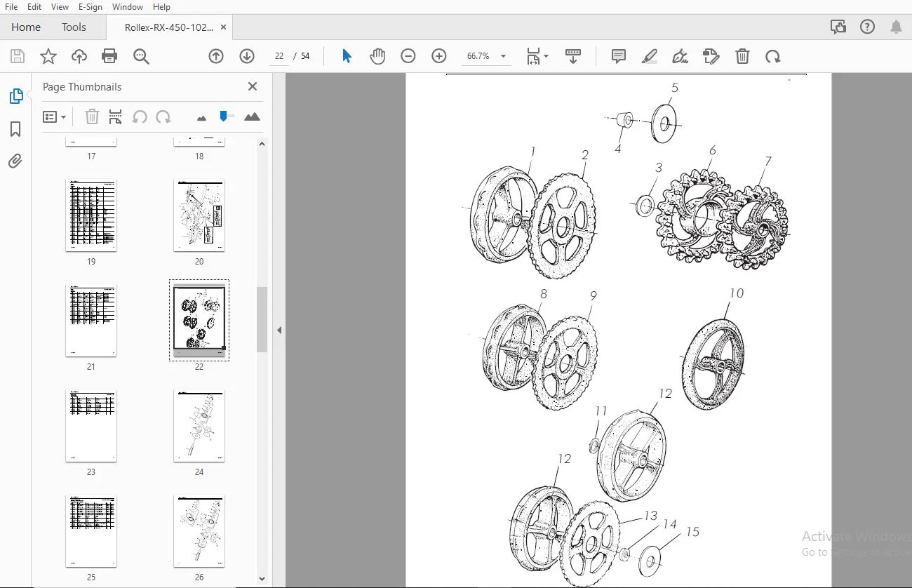Add a sticky note comment
The width and height of the screenshot is (912, 588).
[619, 56]
